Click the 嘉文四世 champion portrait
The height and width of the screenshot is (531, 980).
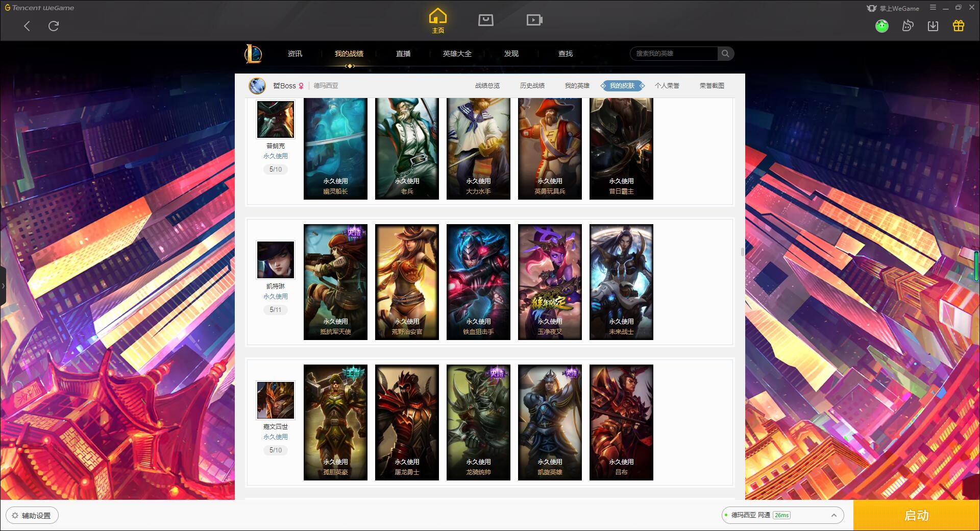coord(276,400)
